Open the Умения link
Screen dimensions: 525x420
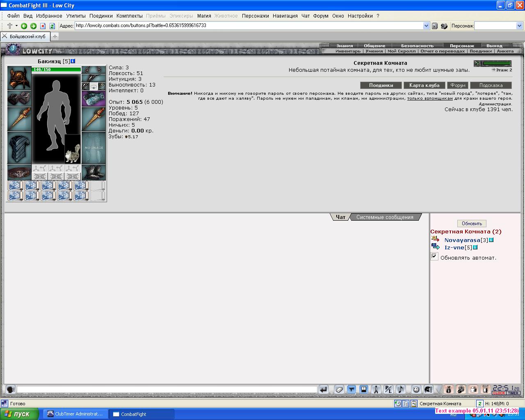click(374, 51)
